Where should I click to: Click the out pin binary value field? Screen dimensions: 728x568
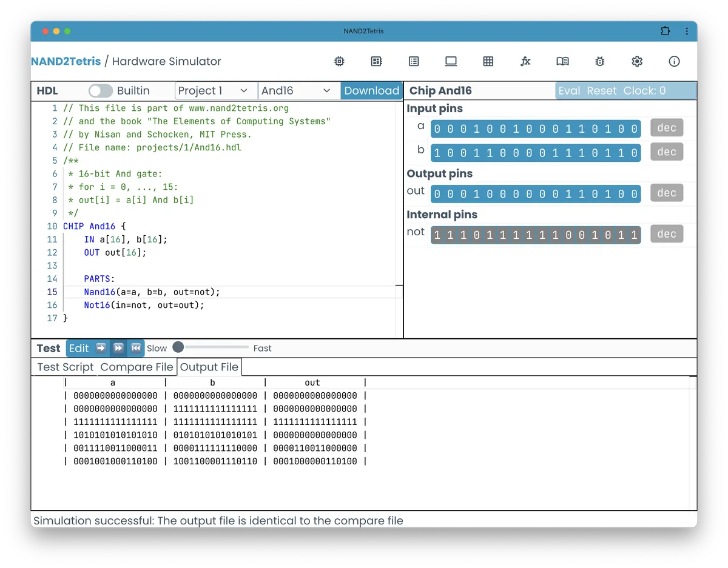click(536, 193)
